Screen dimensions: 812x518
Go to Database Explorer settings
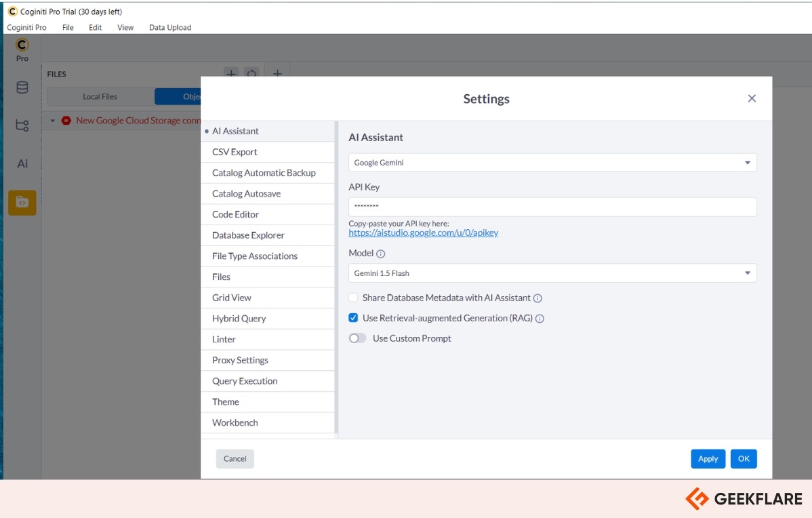click(x=268, y=235)
